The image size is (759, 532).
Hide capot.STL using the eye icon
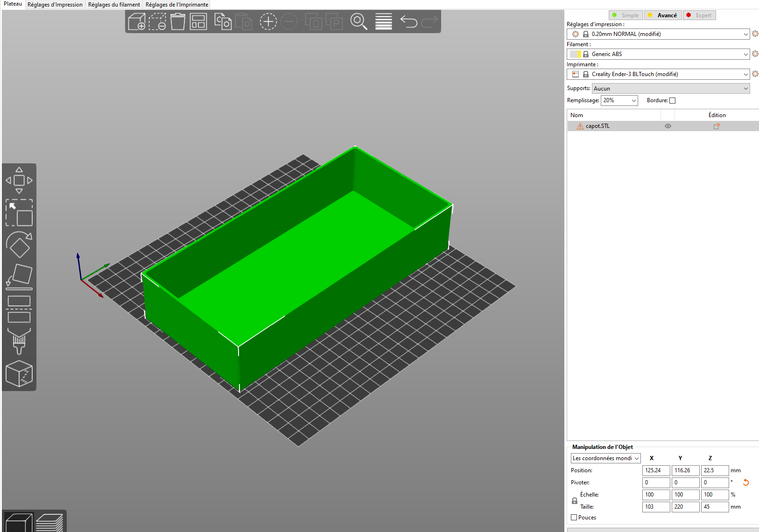668,126
